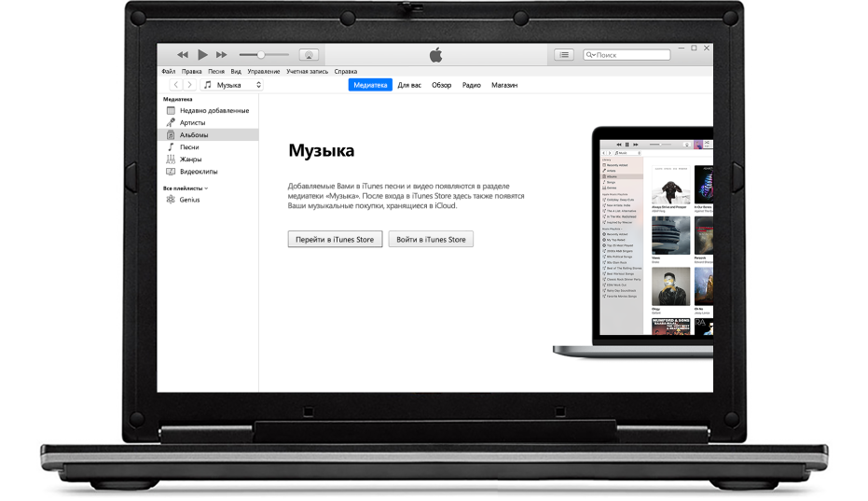Click the Apple logo in the header

pos(435,55)
